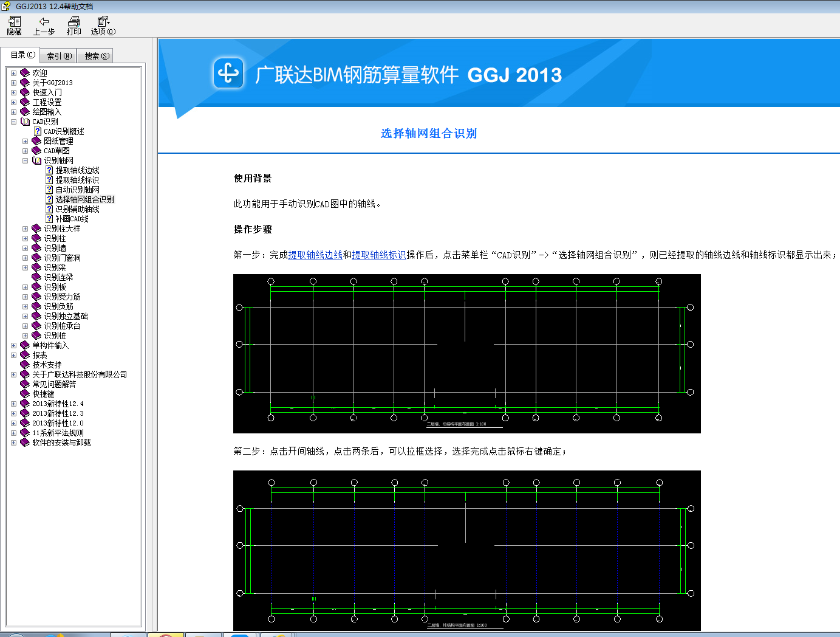
Task: Open the 识别墙 tree item
Action: tap(55, 248)
